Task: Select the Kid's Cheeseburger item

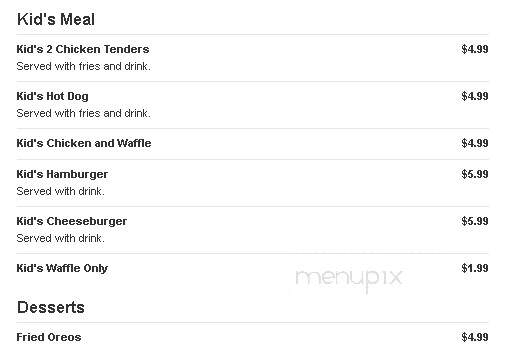Action: tap(72, 221)
